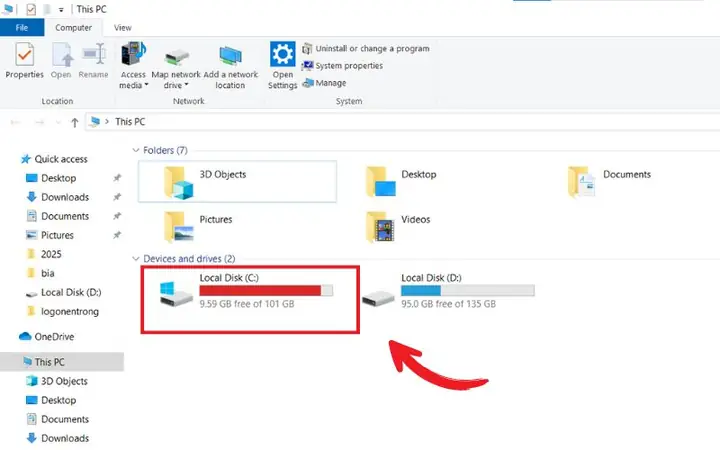Unpin Pictures using its pin icon
Screen dimensions: 720x450
pos(117,235)
